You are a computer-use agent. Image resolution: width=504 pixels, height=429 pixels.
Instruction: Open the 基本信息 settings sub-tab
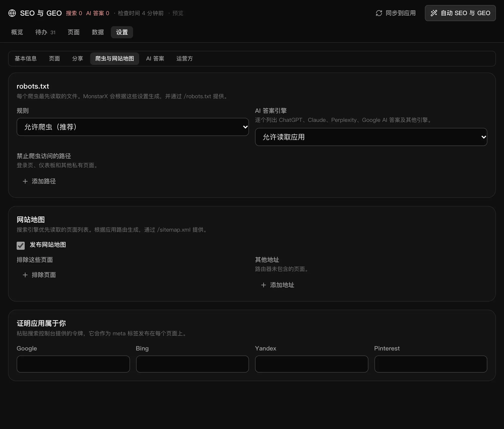point(26,59)
